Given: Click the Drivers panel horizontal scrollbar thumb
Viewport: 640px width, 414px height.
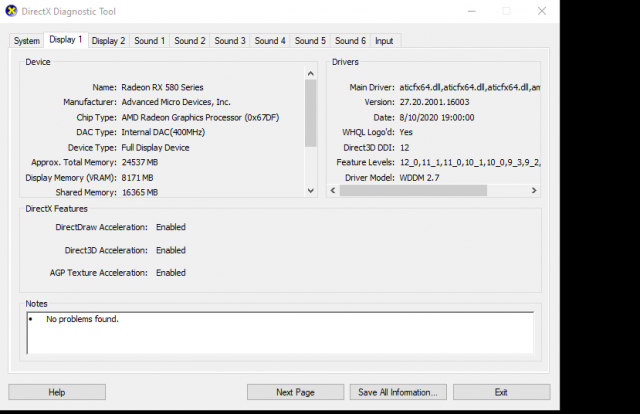Looking at the screenshot, I should tap(413, 191).
